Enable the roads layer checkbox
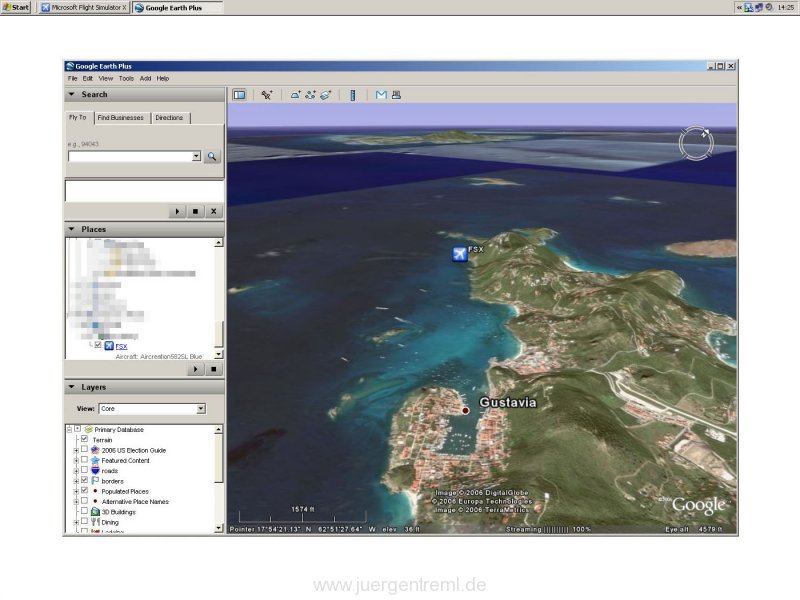 tap(85, 470)
